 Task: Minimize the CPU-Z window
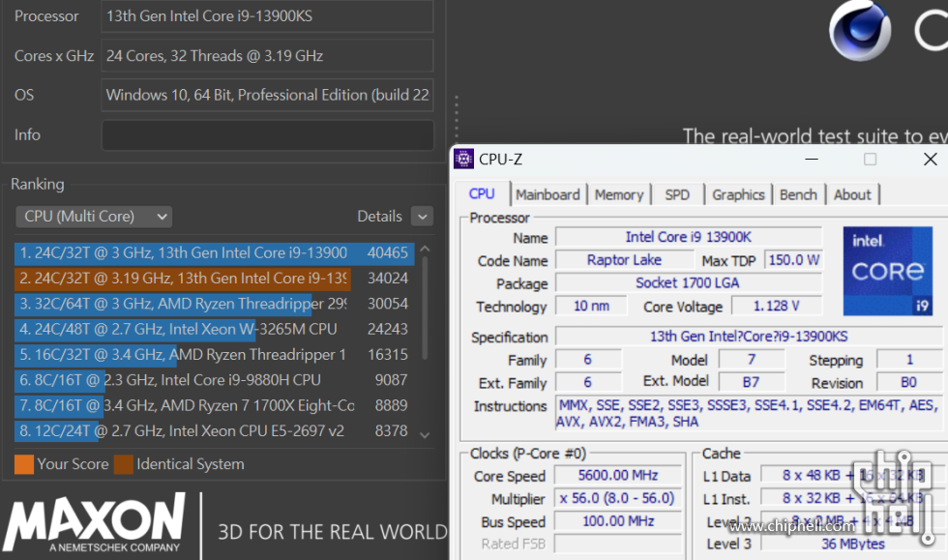pyautogui.click(x=812, y=159)
